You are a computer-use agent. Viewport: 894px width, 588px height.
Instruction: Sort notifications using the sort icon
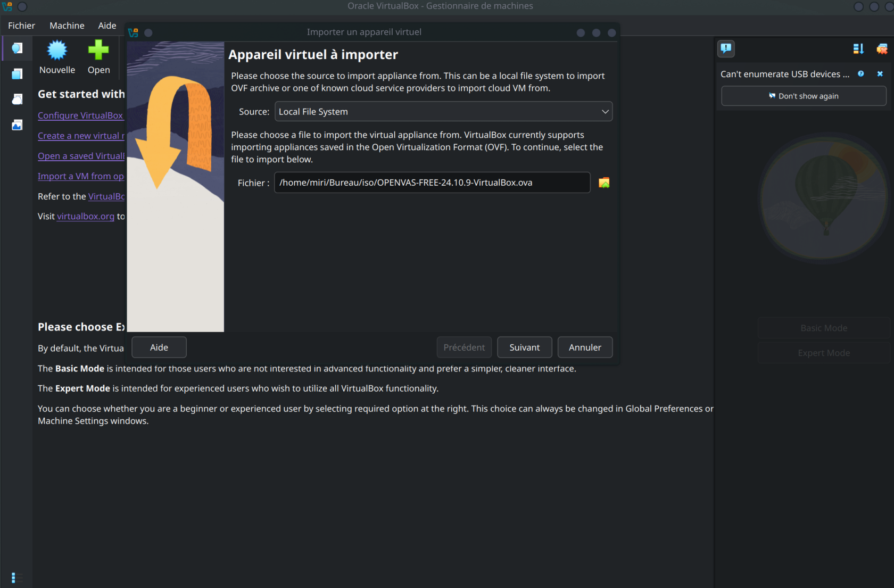(858, 49)
